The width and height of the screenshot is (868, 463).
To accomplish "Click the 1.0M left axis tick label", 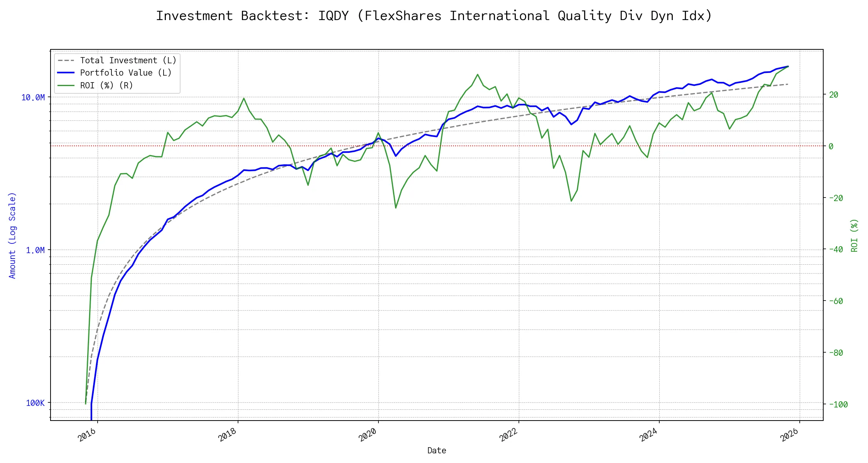I will click(35, 250).
